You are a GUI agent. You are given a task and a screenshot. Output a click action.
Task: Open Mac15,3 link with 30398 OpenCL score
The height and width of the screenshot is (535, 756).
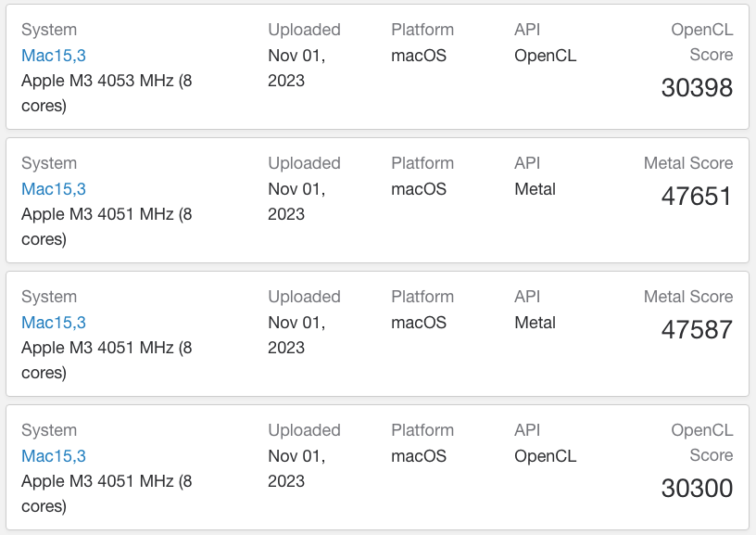click(x=54, y=56)
